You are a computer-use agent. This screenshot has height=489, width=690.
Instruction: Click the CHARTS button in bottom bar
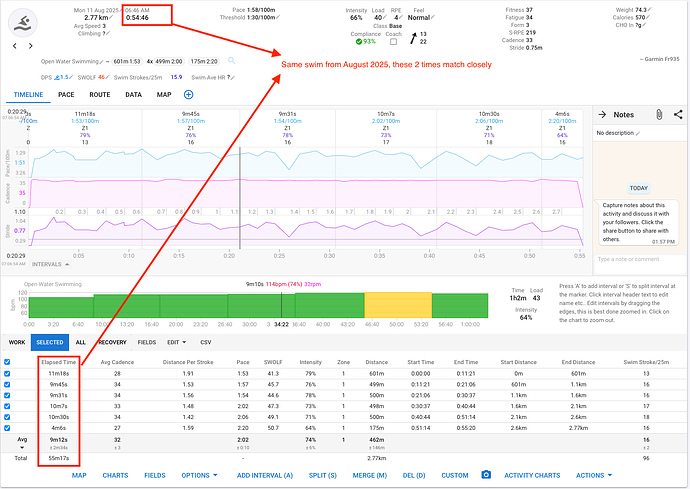(115, 475)
